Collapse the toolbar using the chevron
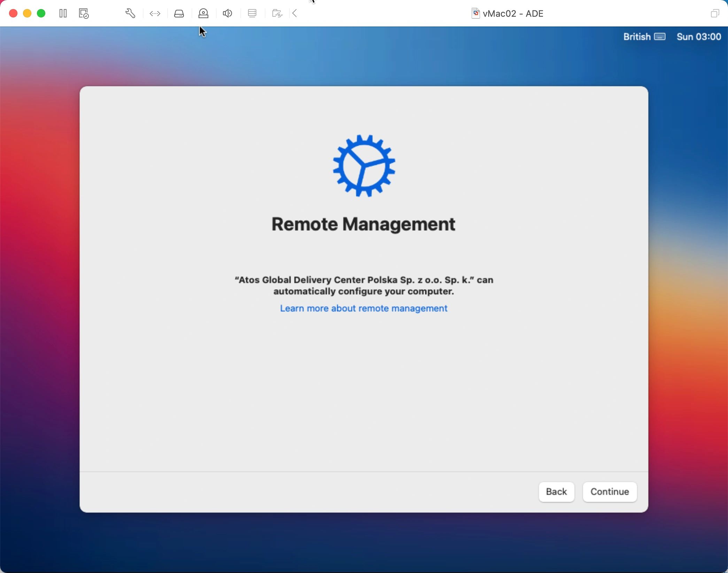This screenshot has width=728, height=573. coord(295,14)
